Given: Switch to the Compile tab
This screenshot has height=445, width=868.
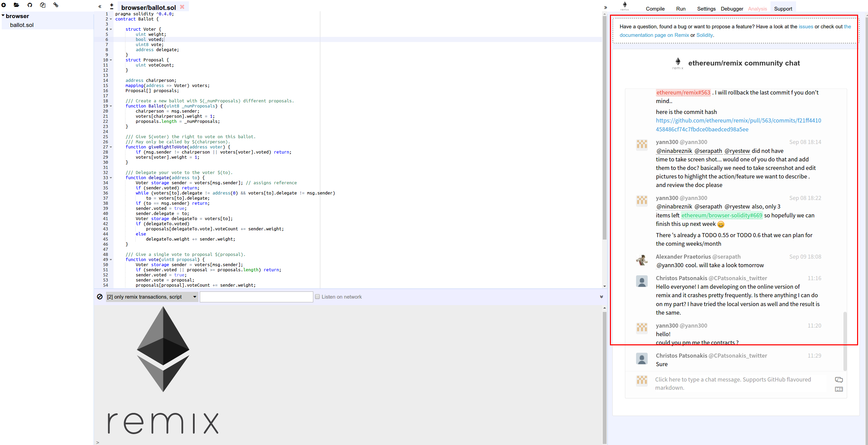Looking at the screenshot, I should tap(655, 9).
